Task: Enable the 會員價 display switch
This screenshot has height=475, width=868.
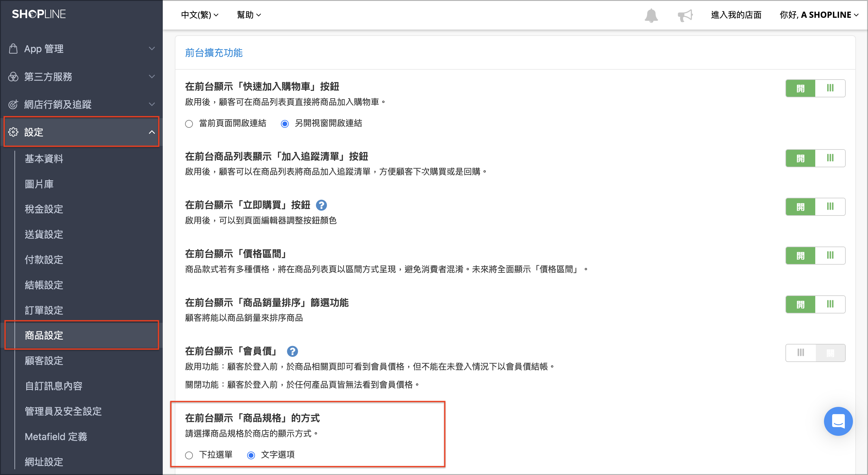Action: coord(815,353)
